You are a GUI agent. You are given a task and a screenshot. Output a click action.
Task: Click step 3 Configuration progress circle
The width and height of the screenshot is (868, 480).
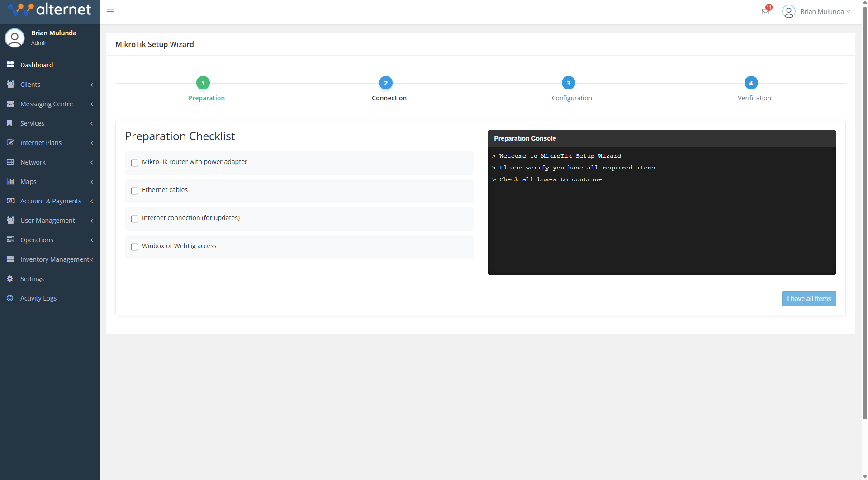[x=568, y=83]
